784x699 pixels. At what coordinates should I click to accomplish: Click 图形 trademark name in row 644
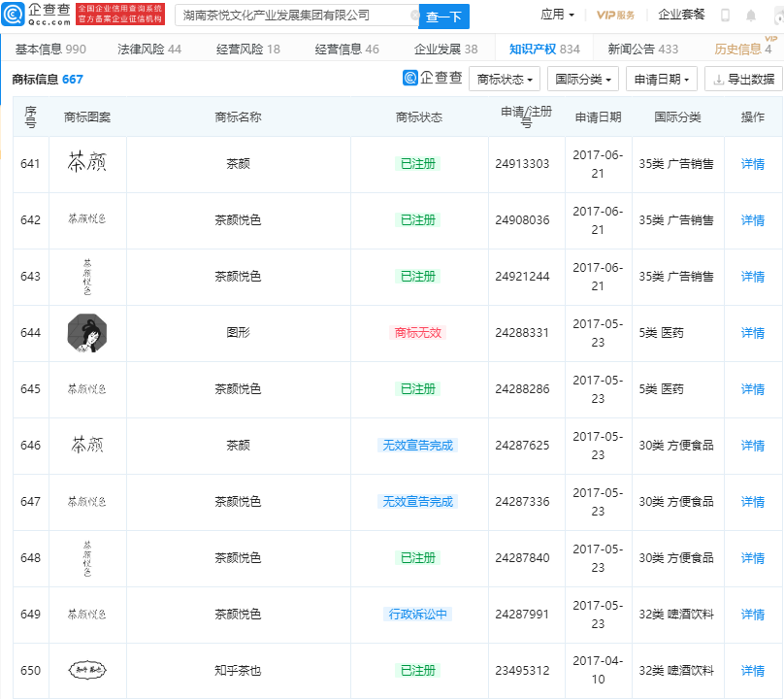click(x=238, y=333)
